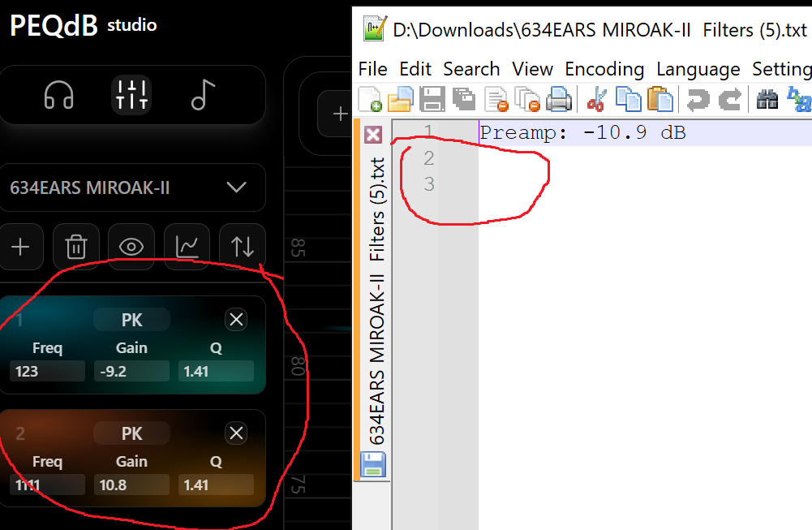The image size is (812, 530).
Task: Click Paste icon in Notepad++ toolbar
Action: (x=659, y=99)
